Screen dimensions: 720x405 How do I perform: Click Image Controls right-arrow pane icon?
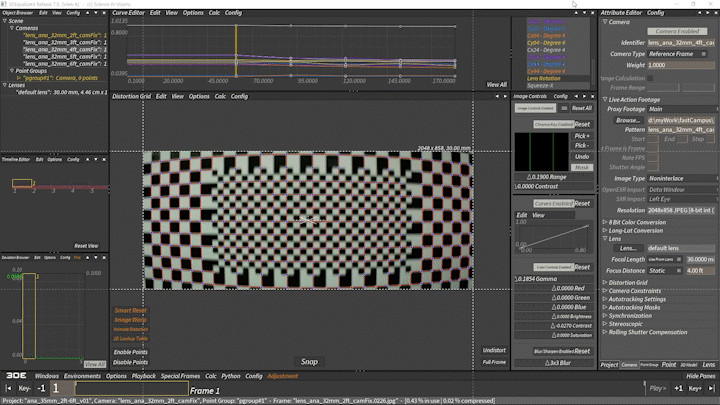(x=585, y=96)
